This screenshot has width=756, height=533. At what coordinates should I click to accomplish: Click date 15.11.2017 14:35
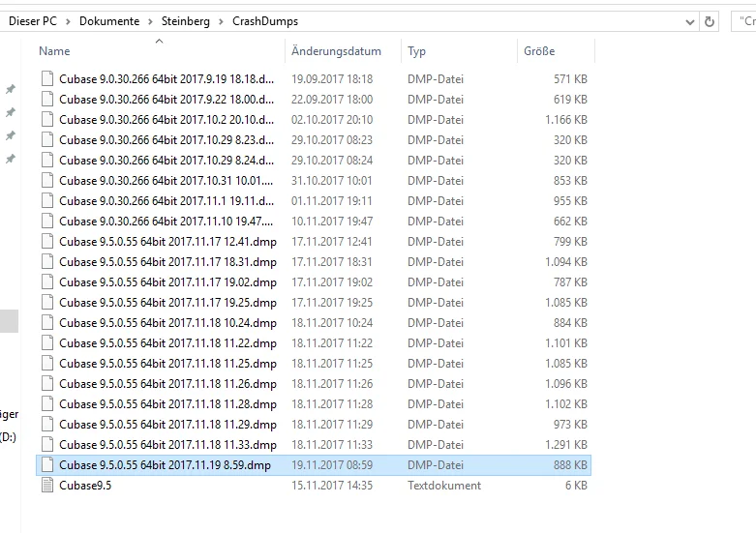pyautogui.click(x=332, y=486)
